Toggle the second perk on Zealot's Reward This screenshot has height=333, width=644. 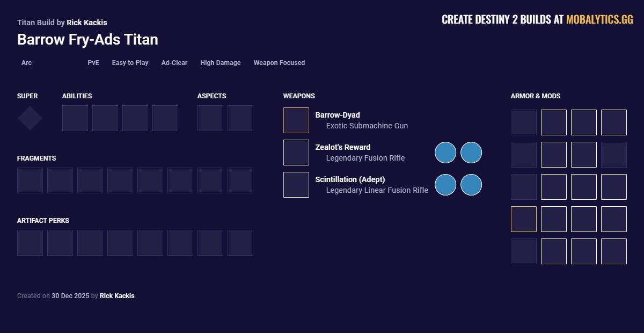coord(471,153)
